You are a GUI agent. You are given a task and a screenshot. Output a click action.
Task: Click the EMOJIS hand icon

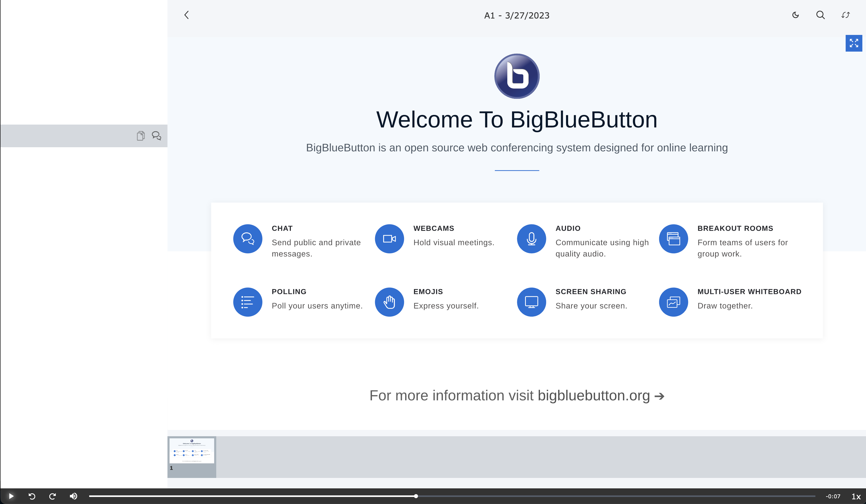[389, 302]
